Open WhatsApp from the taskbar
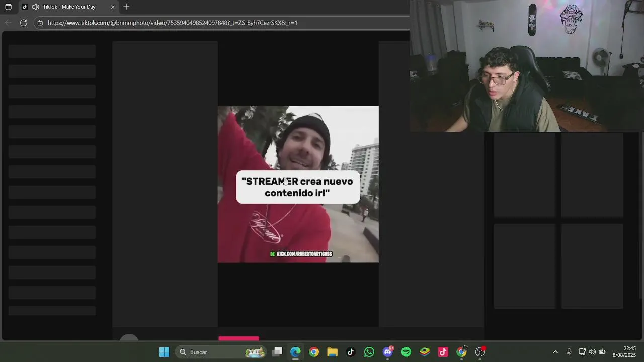This screenshot has width=644, height=362. [x=369, y=352]
